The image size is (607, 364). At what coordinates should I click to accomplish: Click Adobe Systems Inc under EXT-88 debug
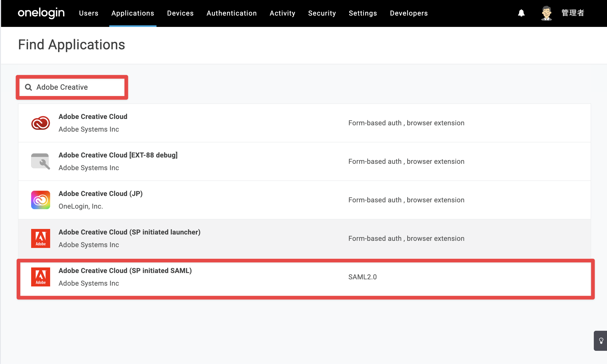click(x=89, y=168)
